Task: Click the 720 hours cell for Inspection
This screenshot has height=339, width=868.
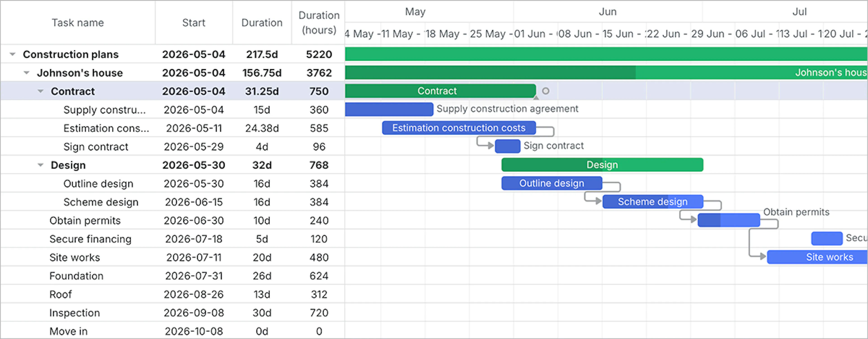Action: click(318, 313)
